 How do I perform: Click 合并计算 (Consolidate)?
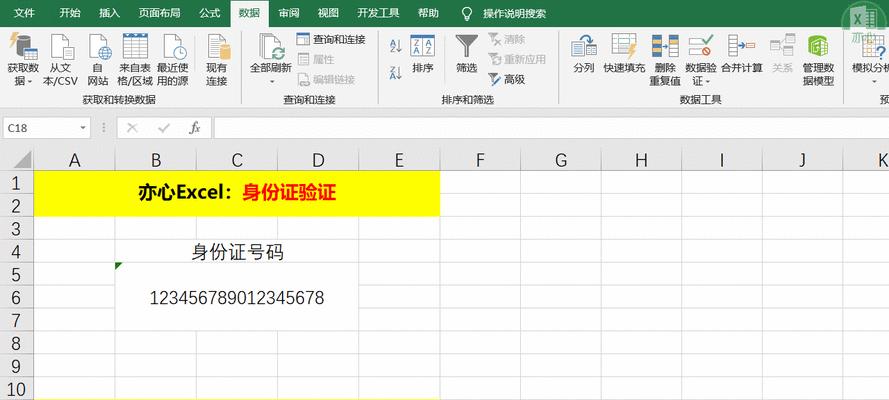[742, 54]
